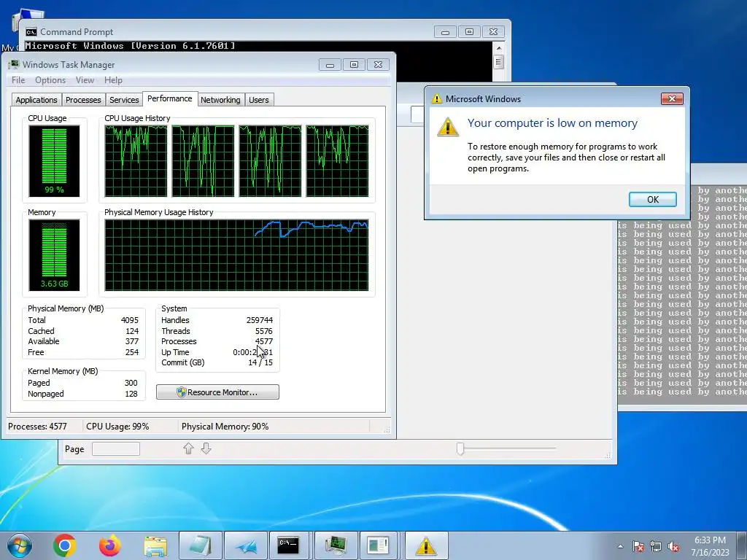Click Command Prompt scrollbar up arrow
This screenshot has width=747, height=560.
pyautogui.click(x=498, y=48)
